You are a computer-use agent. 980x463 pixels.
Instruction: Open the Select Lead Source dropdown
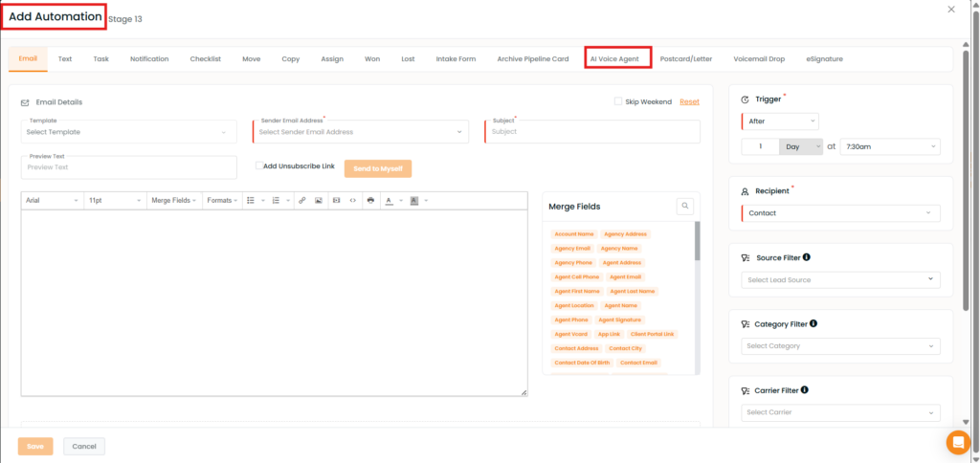[840, 279]
